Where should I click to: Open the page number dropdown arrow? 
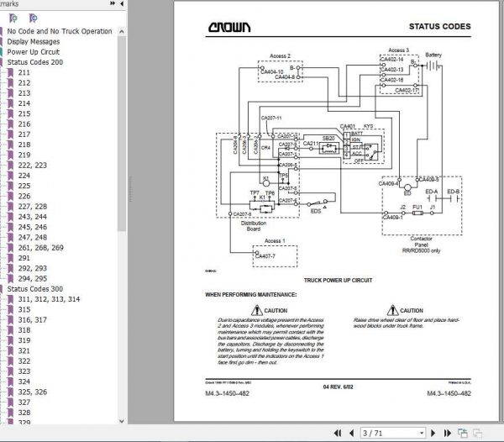422,433
